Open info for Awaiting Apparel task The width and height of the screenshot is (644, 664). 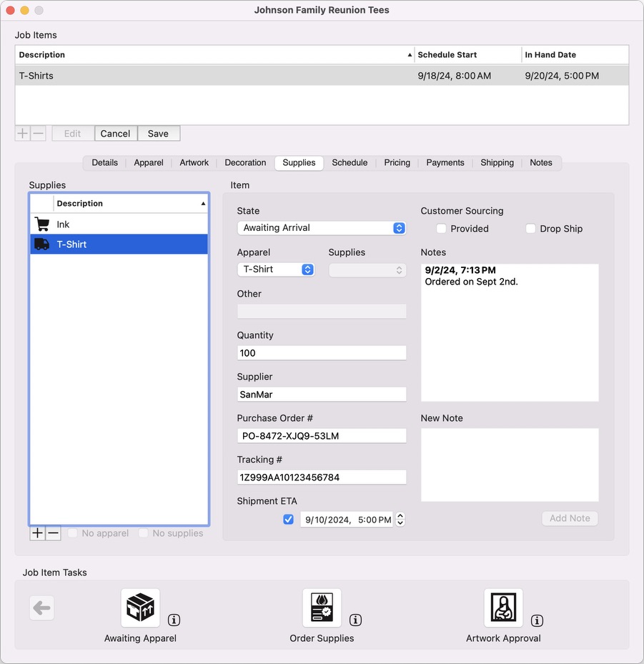tap(174, 620)
